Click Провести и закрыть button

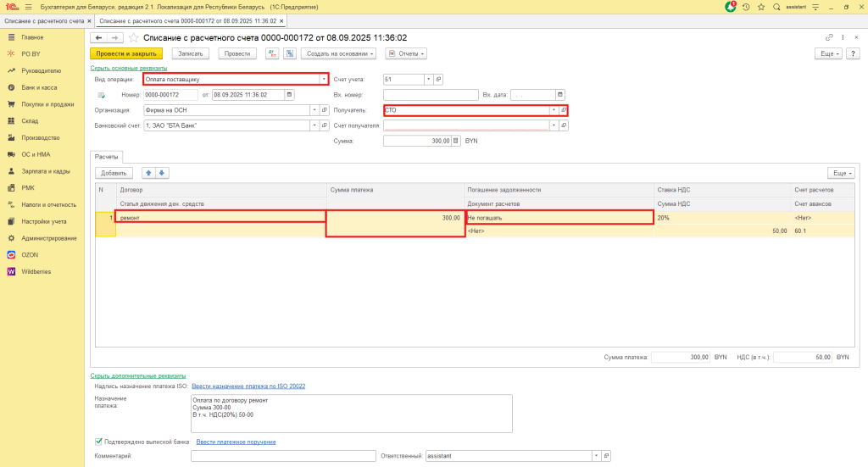(x=126, y=53)
